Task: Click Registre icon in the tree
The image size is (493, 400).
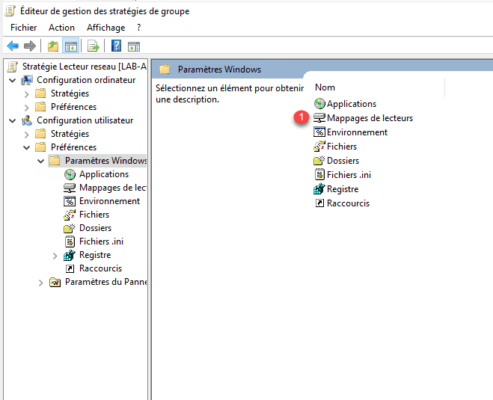Action: point(69,255)
